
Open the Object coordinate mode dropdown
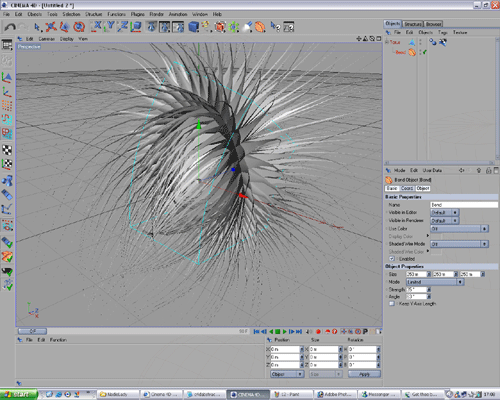tap(287, 374)
